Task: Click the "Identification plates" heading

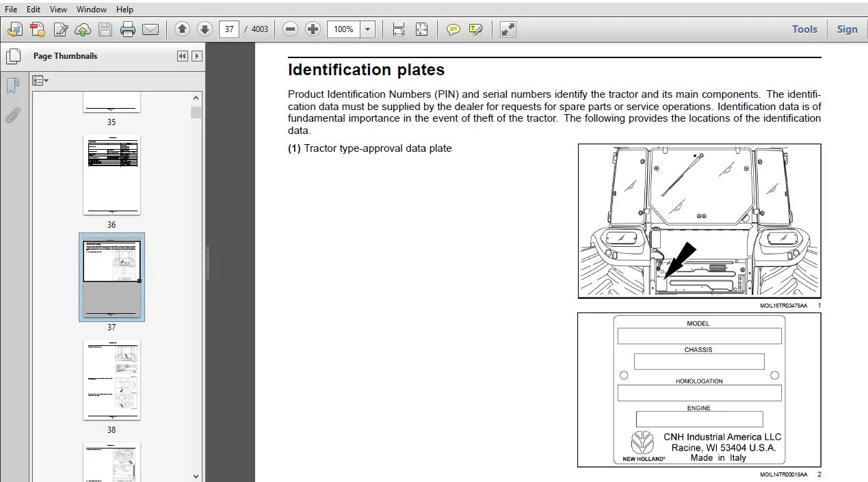Action: (x=366, y=70)
